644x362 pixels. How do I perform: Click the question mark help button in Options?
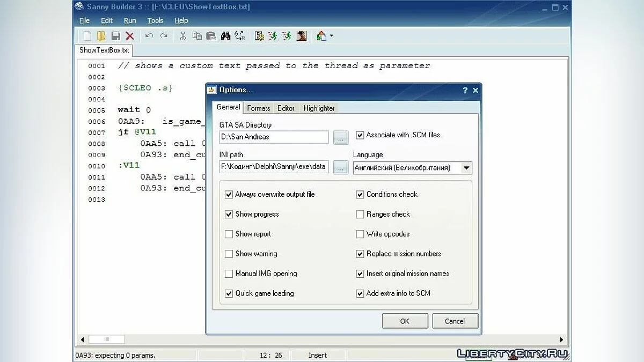[465, 90]
